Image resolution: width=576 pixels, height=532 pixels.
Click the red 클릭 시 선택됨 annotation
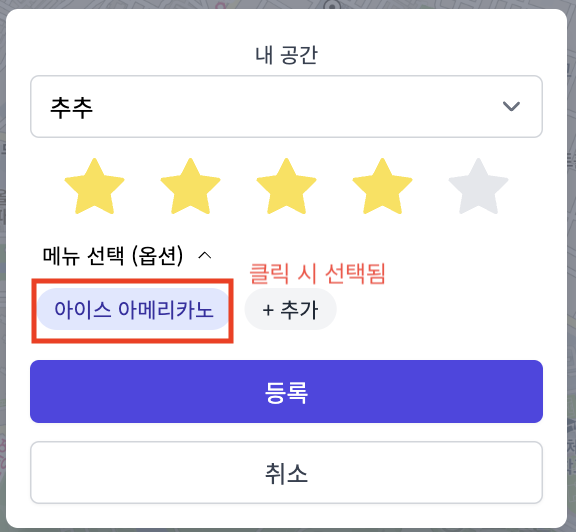coord(317,274)
